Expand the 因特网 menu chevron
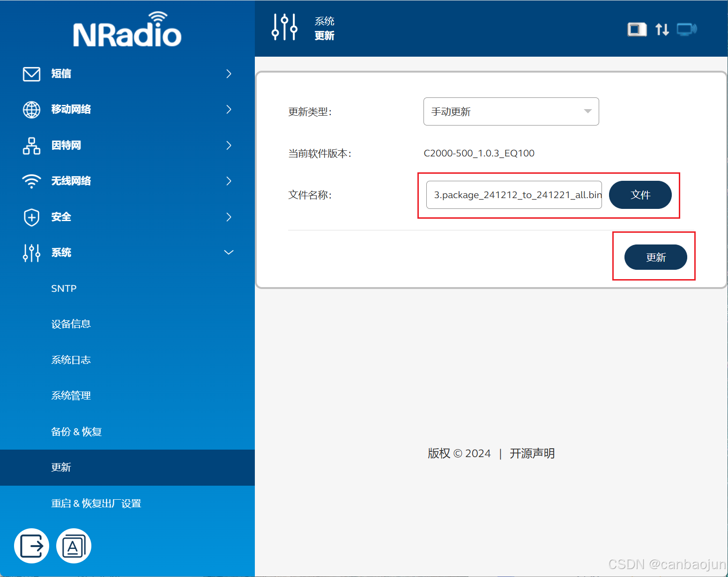Screen dimensions: 728x577 click(x=229, y=146)
